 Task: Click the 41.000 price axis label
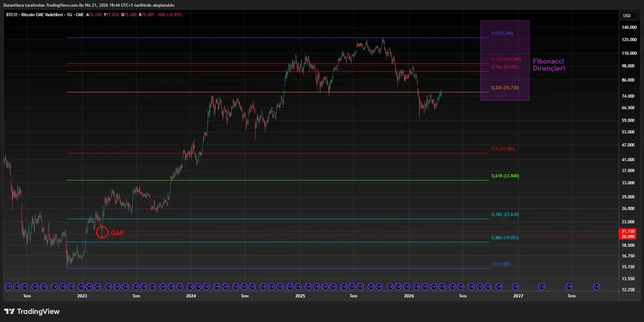[628, 159]
